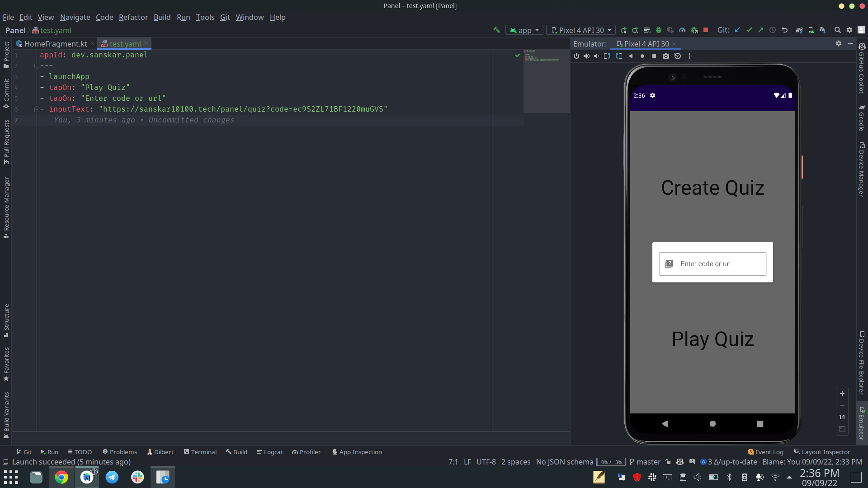Toggle the Project tool window sidebar

point(6,54)
